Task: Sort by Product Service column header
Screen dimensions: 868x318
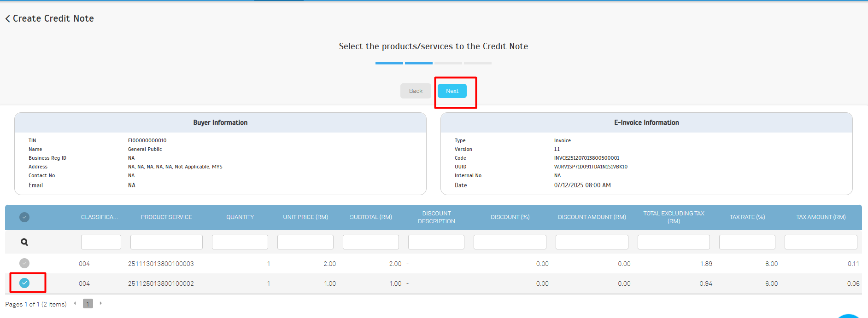Action: click(166, 217)
